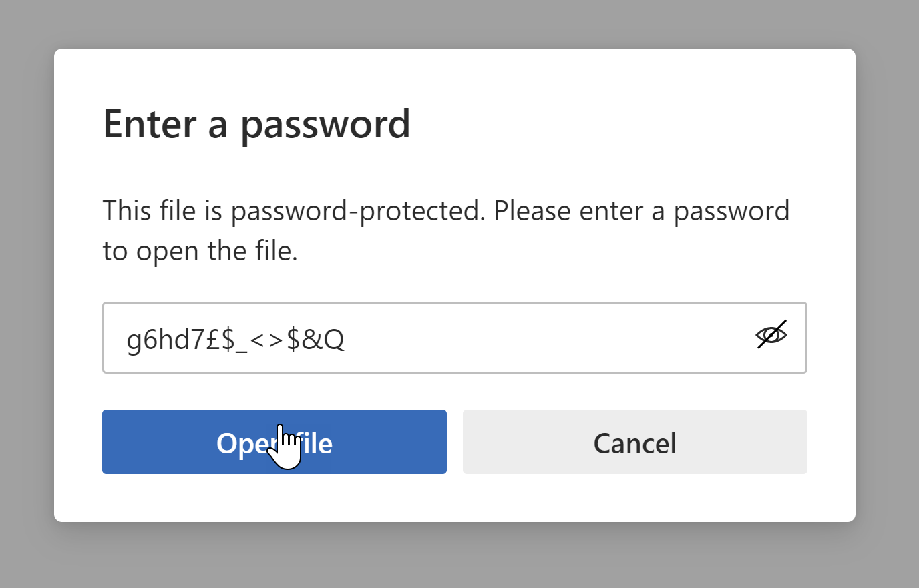Click the empty area inside the password box
The image size is (919, 588).
click(x=548, y=338)
